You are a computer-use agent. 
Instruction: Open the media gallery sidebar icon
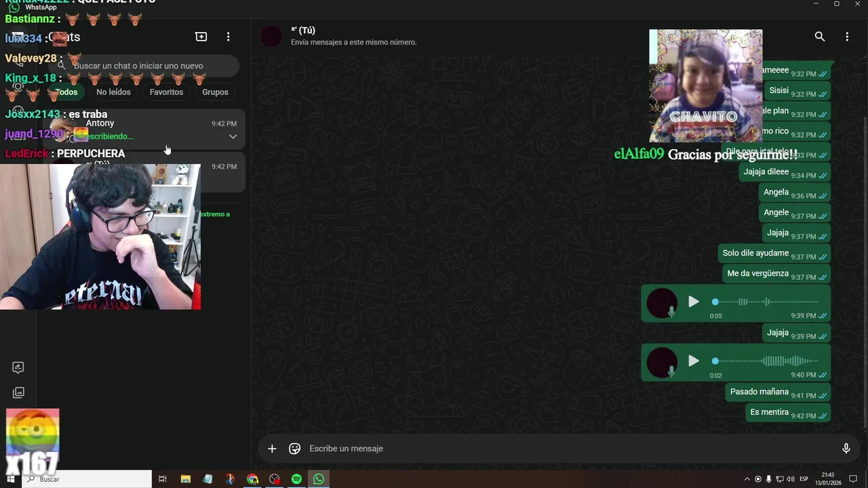click(x=18, y=392)
